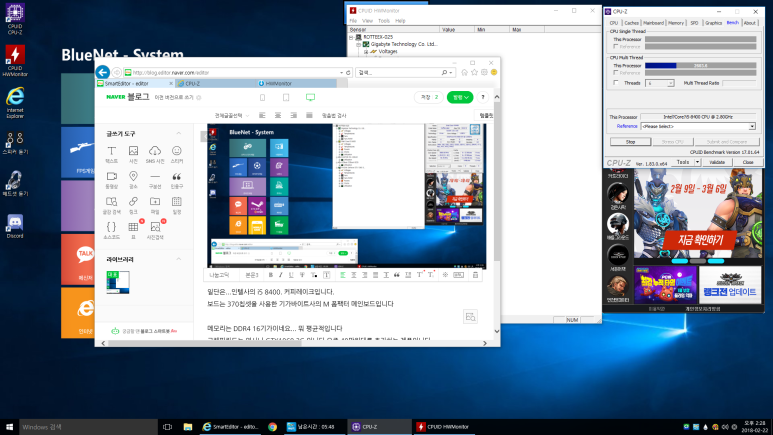Refresh the page in Internet Explorer
The width and height of the screenshot is (773, 435).
point(348,72)
